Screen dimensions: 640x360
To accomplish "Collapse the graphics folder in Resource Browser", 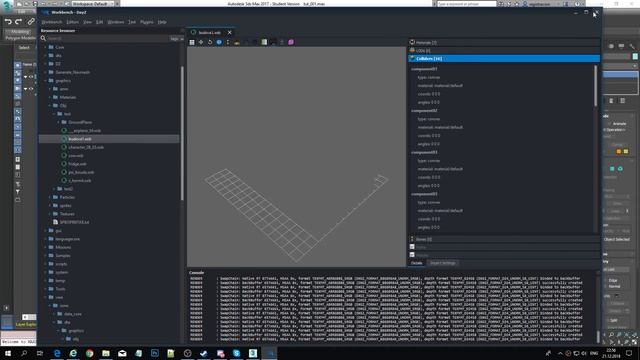I will pyautogui.click(x=46, y=80).
